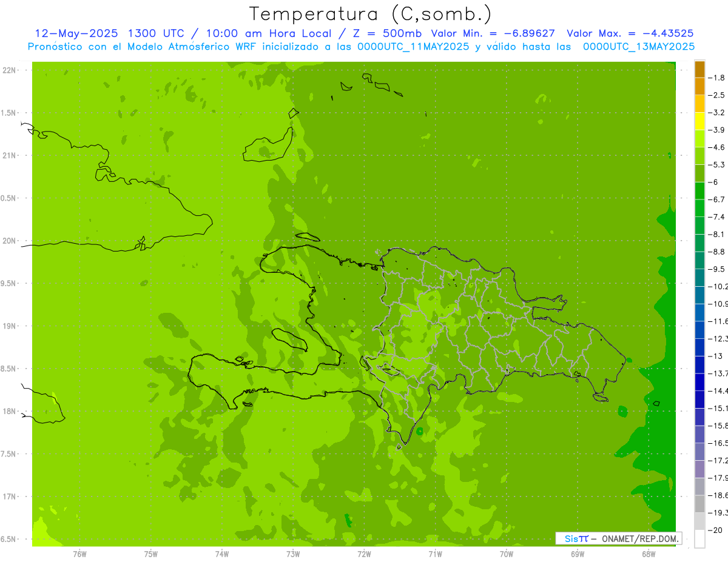Pick the yellow swatch between -3.2 and -3.9
This screenshot has height=562, width=728.
[699, 121]
